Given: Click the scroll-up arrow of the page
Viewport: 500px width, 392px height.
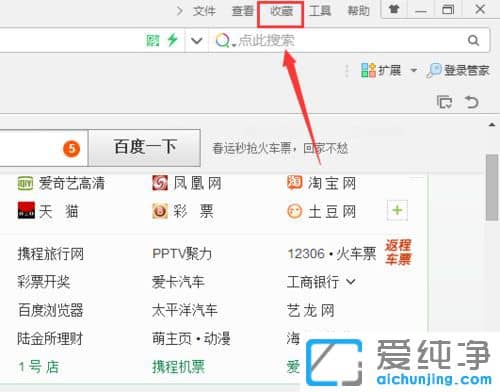Looking at the screenshot, I should [x=492, y=125].
